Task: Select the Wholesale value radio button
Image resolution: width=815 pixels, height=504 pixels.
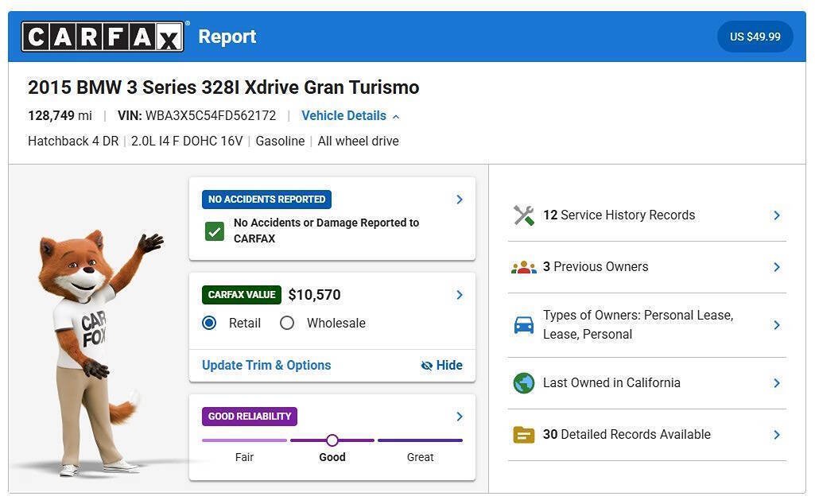Action: coord(287,324)
